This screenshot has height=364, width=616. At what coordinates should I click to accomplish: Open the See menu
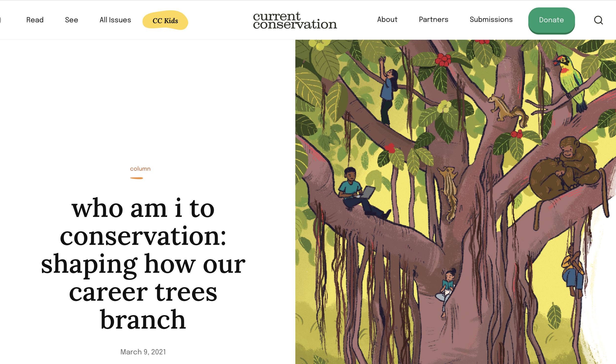click(x=71, y=20)
